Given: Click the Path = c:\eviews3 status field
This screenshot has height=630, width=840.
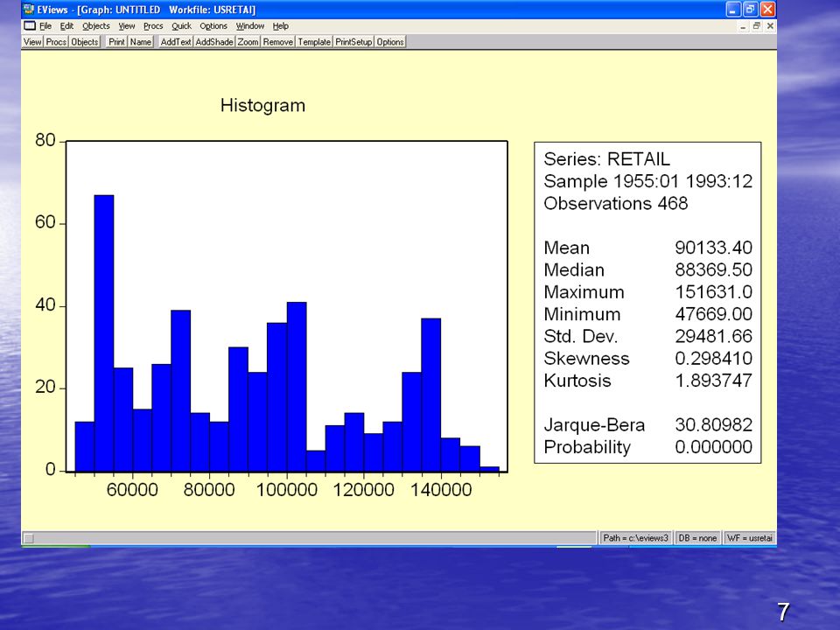Looking at the screenshot, I should click(x=635, y=538).
